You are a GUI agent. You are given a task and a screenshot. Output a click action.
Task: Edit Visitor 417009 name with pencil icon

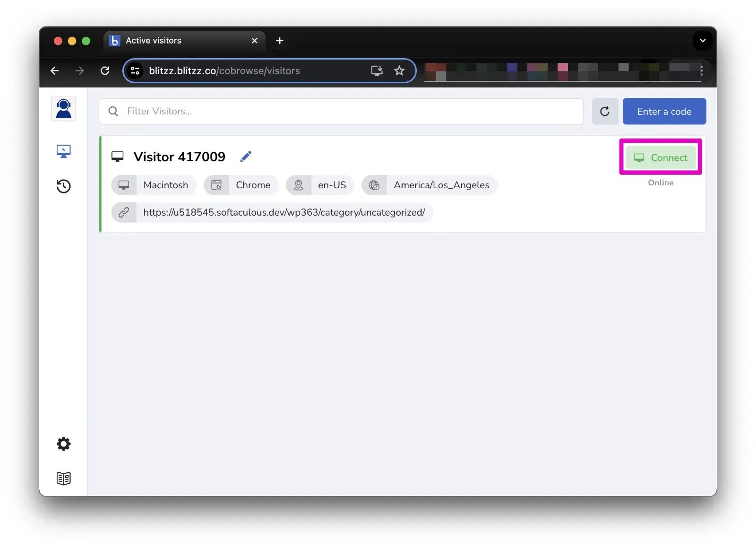pyautogui.click(x=246, y=157)
